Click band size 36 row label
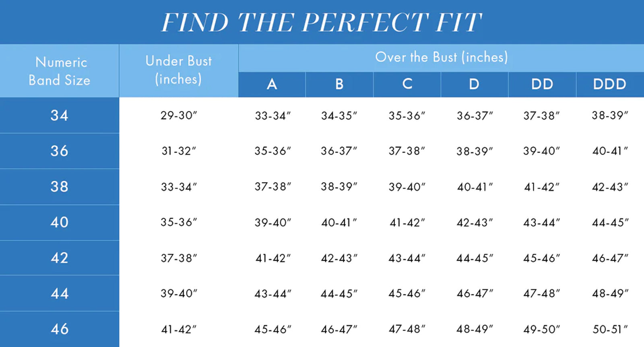644x347 pixels. coord(60,151)
